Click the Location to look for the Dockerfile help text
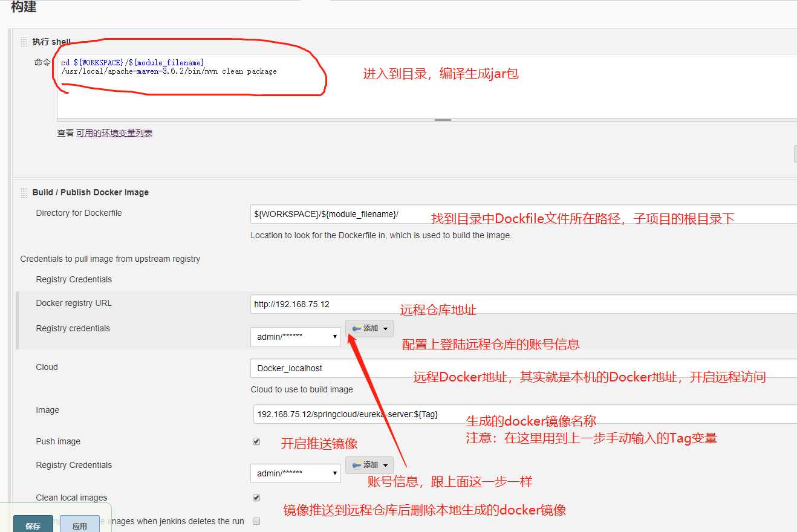This screenshot has height=532, width=797. point(381,235)
